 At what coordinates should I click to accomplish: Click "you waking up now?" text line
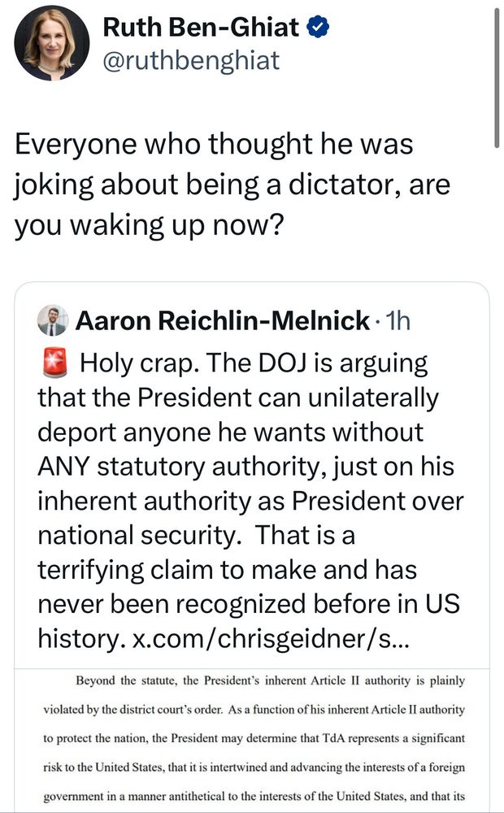point(148,226)
